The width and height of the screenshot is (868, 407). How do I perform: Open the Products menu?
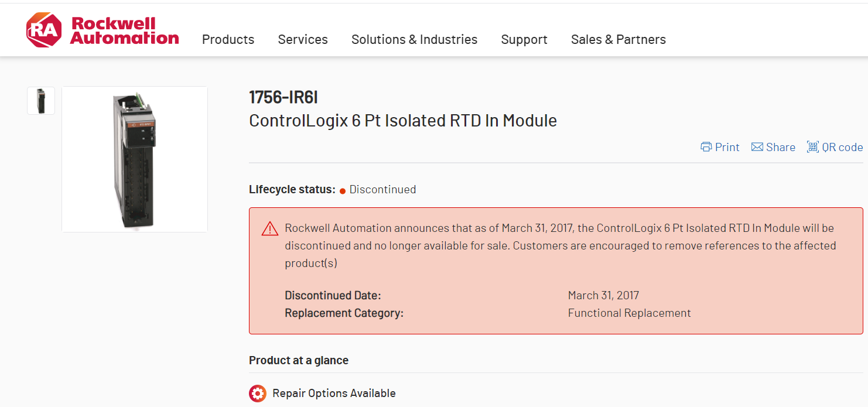tap(228, 39)
